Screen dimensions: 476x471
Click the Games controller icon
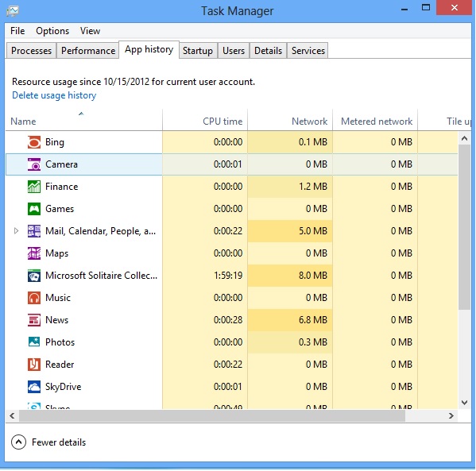point(34,209)
